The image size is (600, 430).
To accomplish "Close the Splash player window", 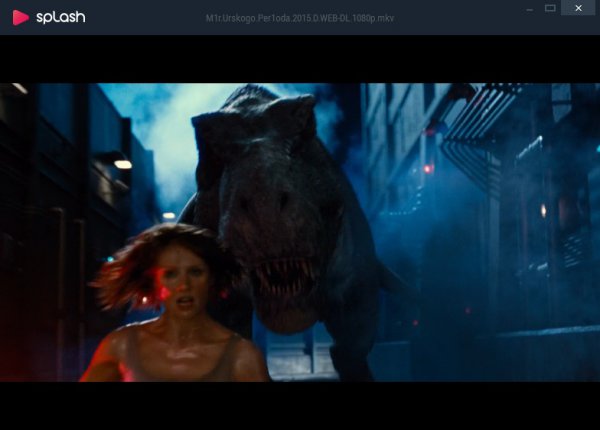I will [578, 8].
